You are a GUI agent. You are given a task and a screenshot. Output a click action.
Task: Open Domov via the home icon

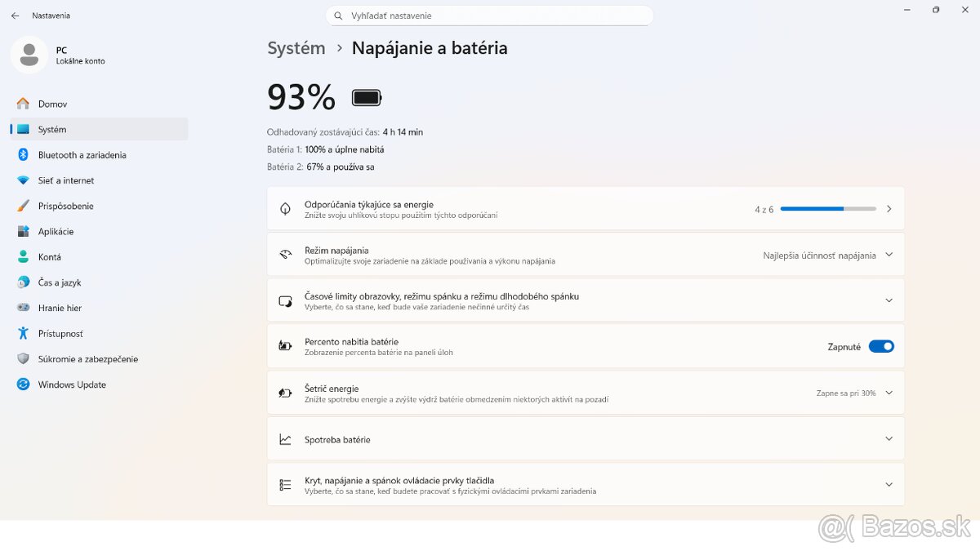tap(23, 104)
